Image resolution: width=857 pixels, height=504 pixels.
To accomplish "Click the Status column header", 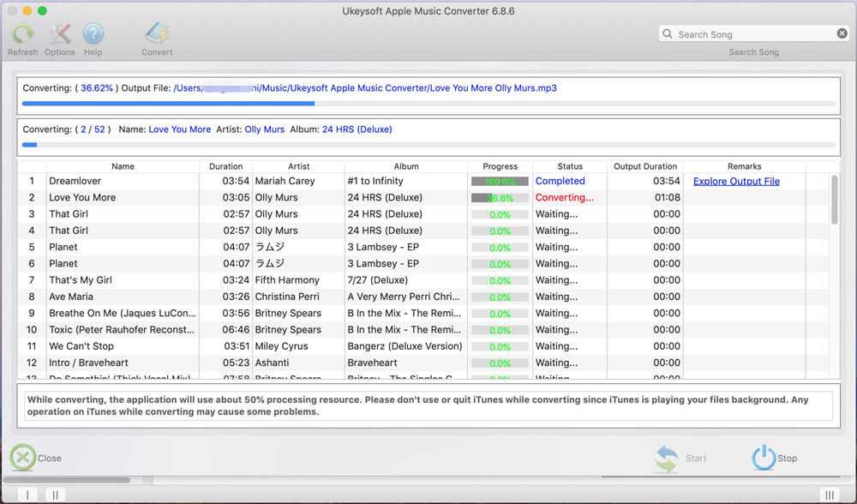I will 570,166.
